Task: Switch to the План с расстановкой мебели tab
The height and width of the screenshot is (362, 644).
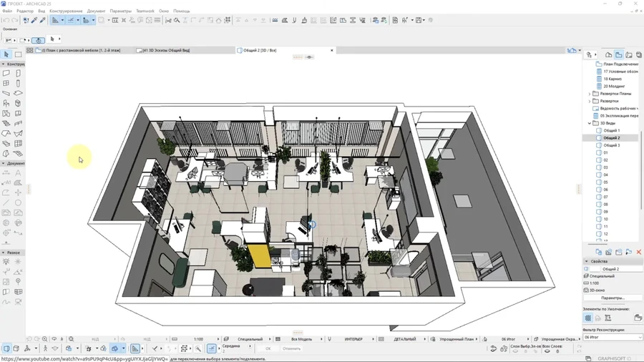Action: (79, 51)
